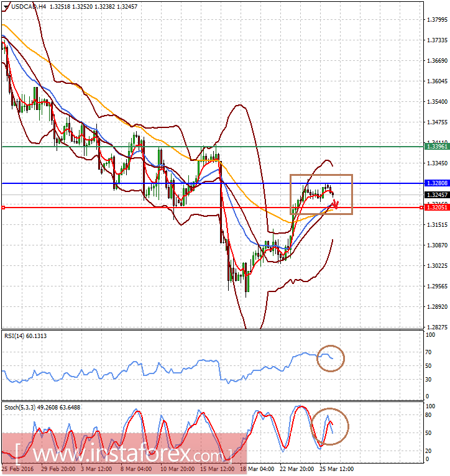Screen dimensions: 450x476
Task: Click the black 1.32457 current price label
Action: pyautogui.click(x=435, y=195)
